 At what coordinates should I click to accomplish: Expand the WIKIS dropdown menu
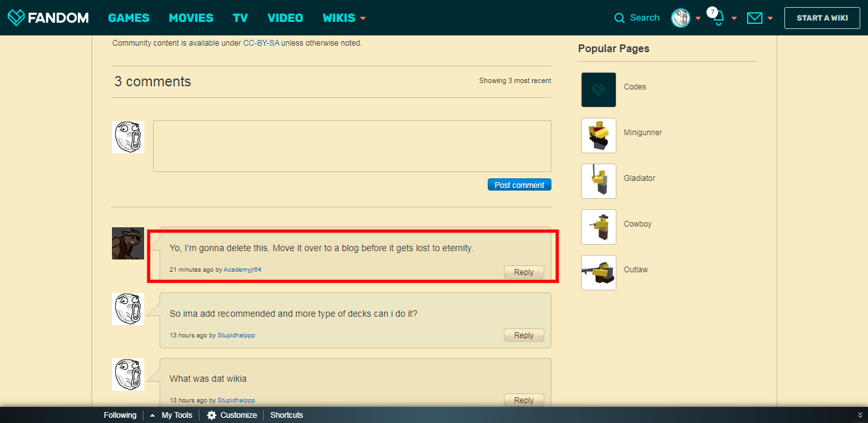pyautogui.click(x=363, y=18)
